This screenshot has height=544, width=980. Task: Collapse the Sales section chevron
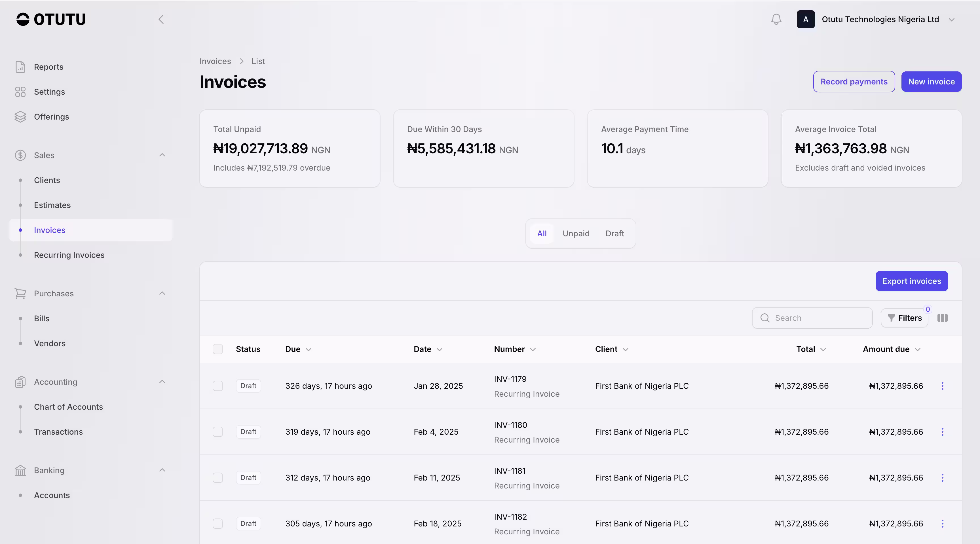click(x=162, y=155)
